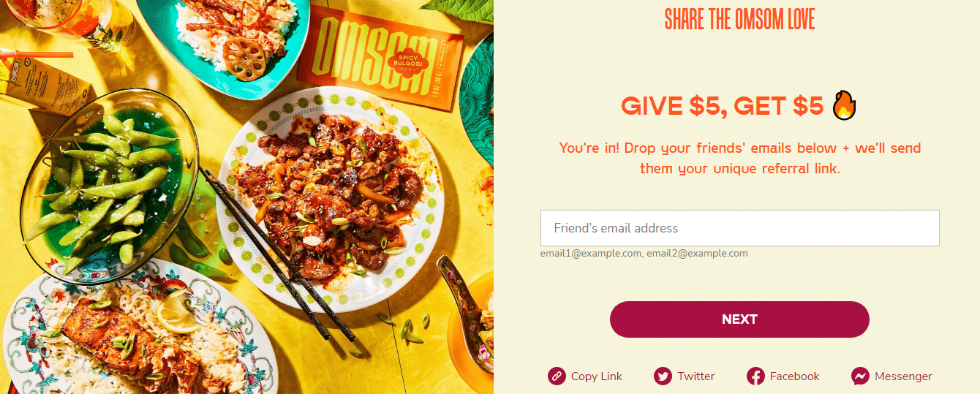Click the Twitter bird icon
Viewport: 980px width, 394px height.
[663, 376]
